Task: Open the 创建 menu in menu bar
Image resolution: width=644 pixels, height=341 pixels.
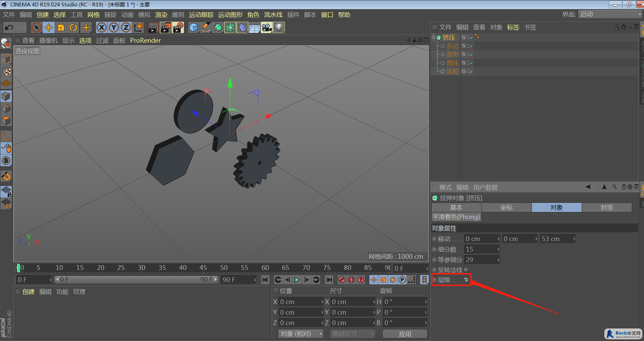Action: tap(43, 15)
